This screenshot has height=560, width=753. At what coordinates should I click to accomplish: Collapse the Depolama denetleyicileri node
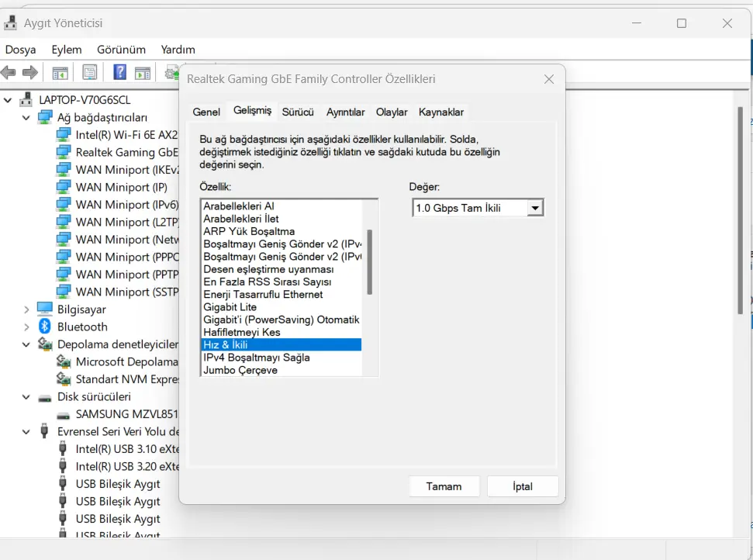26,344
